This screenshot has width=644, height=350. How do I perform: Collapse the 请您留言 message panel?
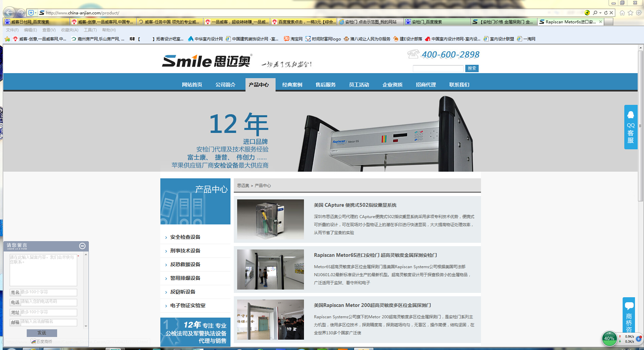point(82,246)
